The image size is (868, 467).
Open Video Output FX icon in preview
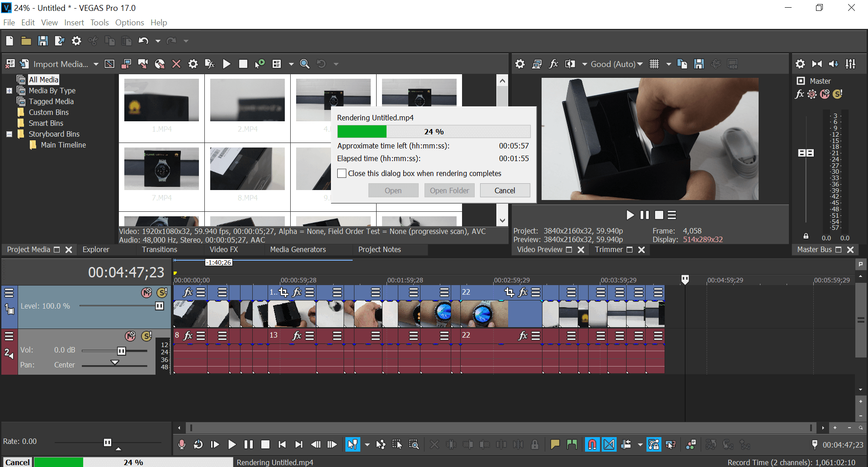click(553, 64)
